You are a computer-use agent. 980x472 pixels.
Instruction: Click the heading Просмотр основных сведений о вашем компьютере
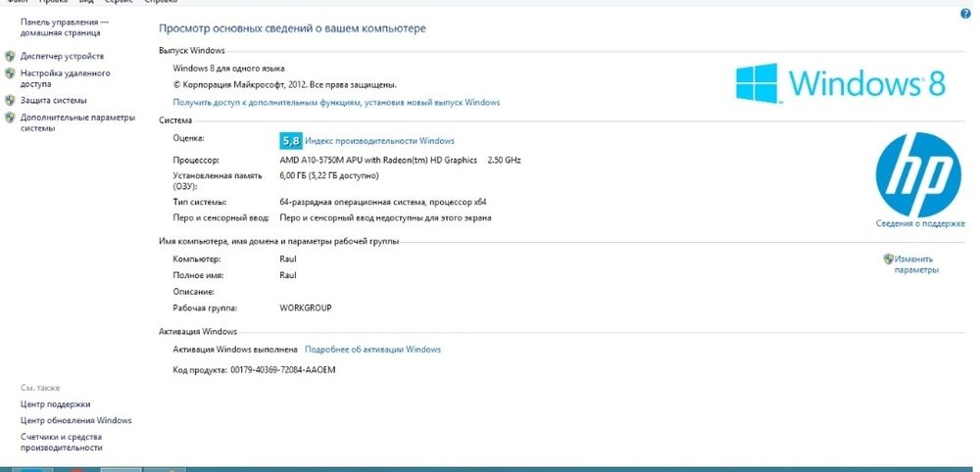tap(292, 28)
